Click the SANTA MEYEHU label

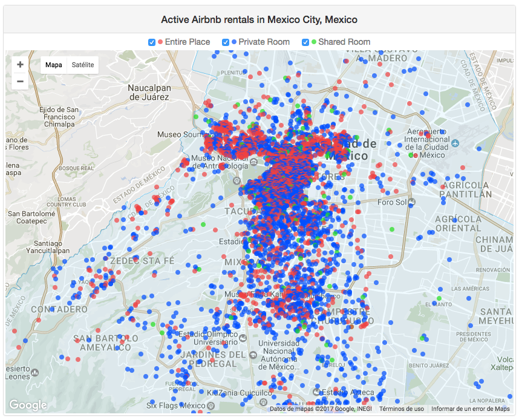pyautogui.click(x=496, y=316)
